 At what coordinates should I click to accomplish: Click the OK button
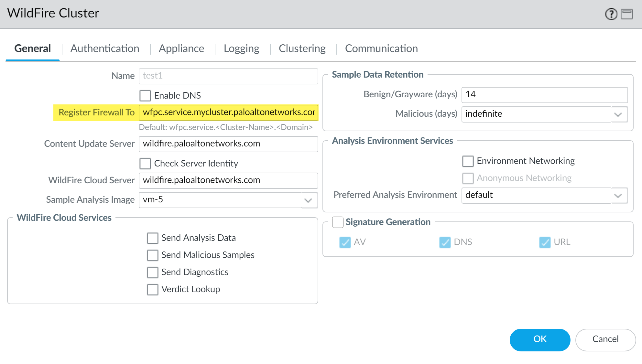[539, 339]
